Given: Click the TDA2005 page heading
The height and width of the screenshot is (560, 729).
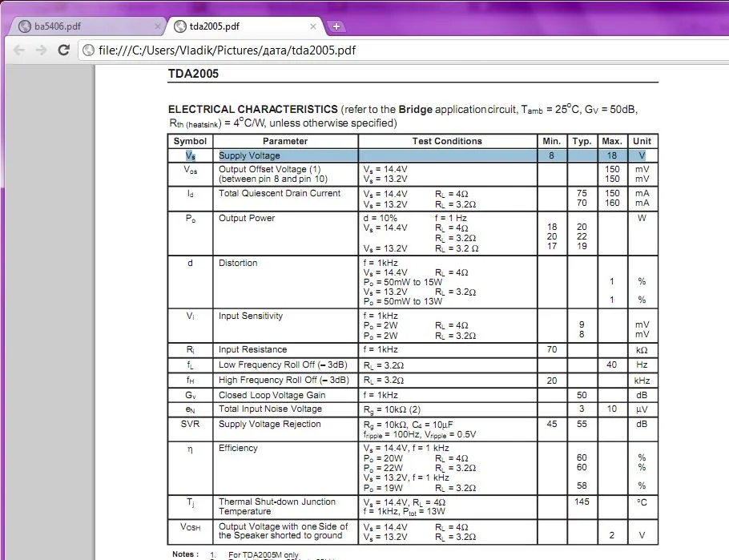Looking at the screenshot, I should tap(193, 74).
